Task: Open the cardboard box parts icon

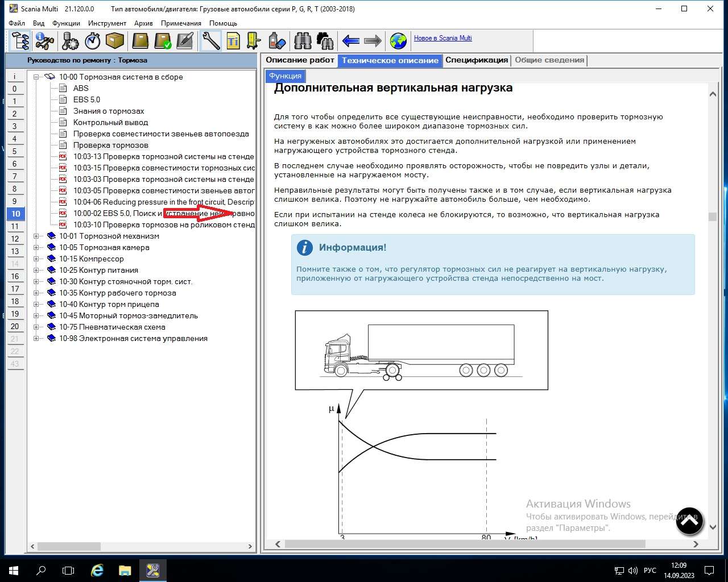Action: coord(115,41)
